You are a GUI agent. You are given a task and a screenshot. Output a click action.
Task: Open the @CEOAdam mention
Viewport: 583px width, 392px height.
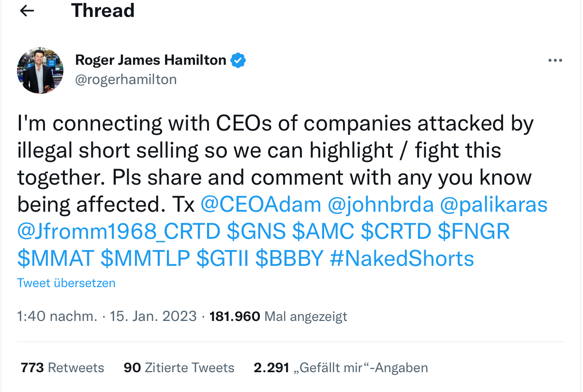261,204
